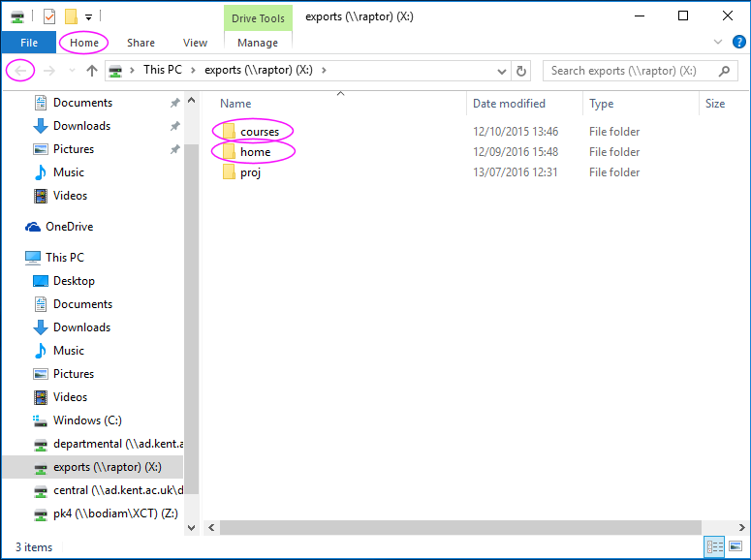Refresh the current folder view
751x560 pixels.
[521, 72]
